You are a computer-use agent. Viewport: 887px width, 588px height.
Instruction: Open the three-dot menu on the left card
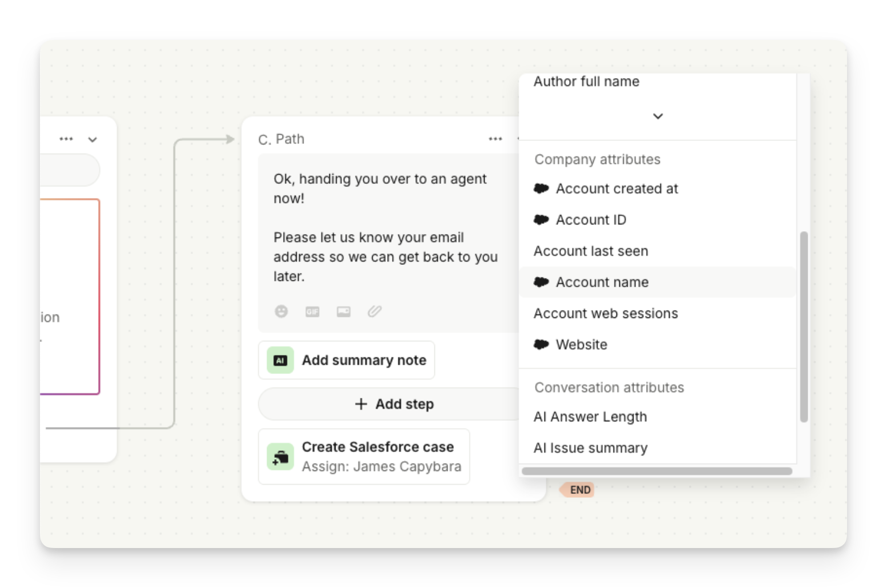(66, 139)
